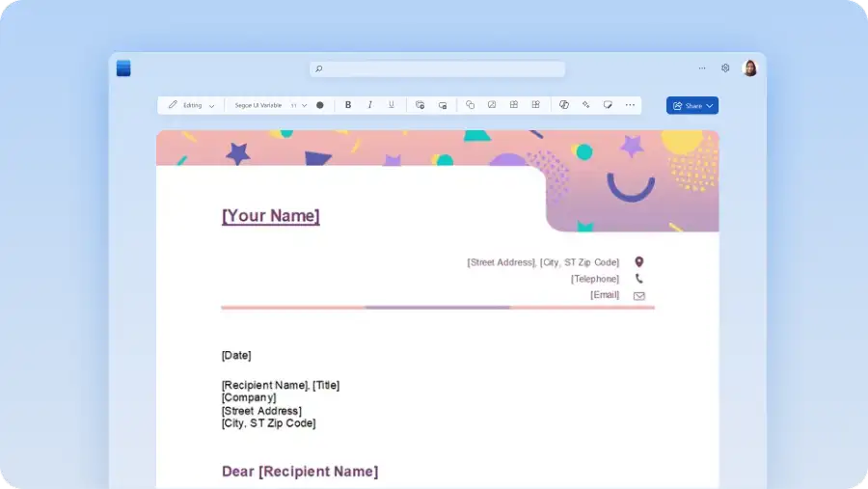The width and height of the screenshot is (868, 489).
Task: Click the [Recipient Name], [Title] line
Action: (281, 385)
